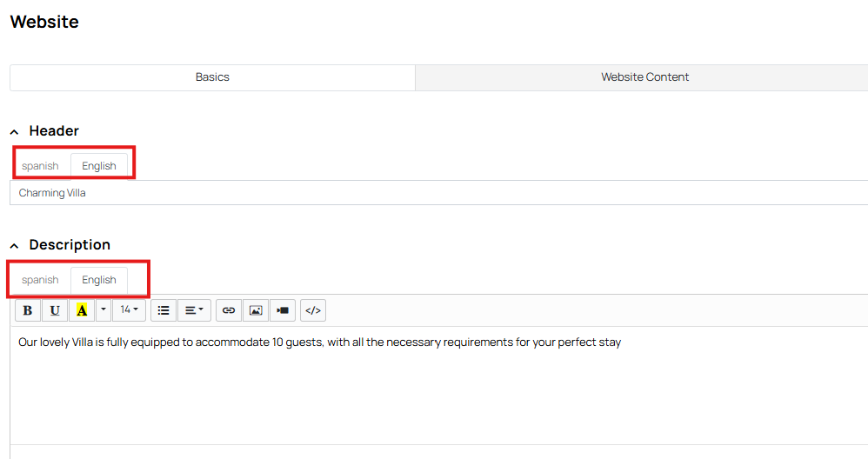Insert a picture into the description
868x459 pixels.
click(256, 310)
